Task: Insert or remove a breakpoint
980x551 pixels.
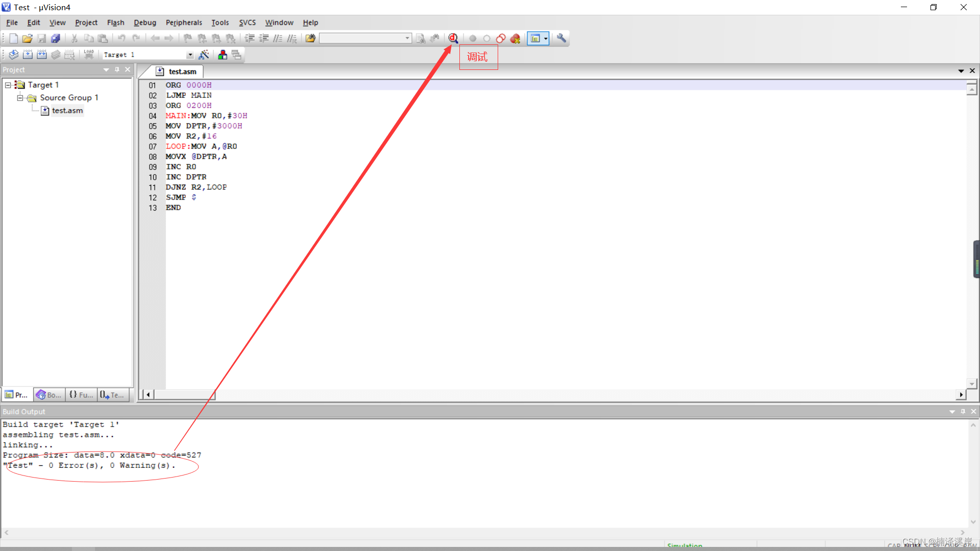Action: pyautogui.click(x=473, y=38)
